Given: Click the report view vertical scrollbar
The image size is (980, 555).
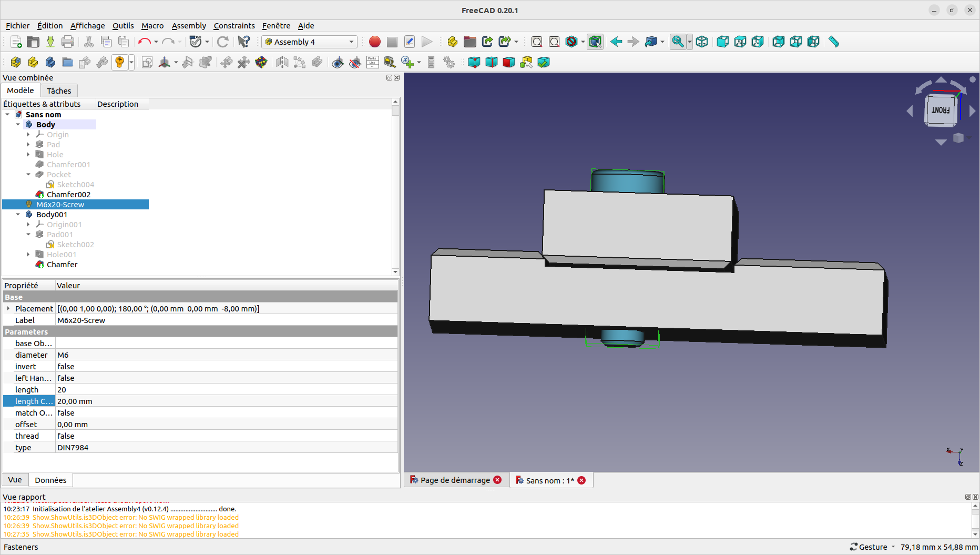Looking at the screenshot, I should tap(975, 520).
